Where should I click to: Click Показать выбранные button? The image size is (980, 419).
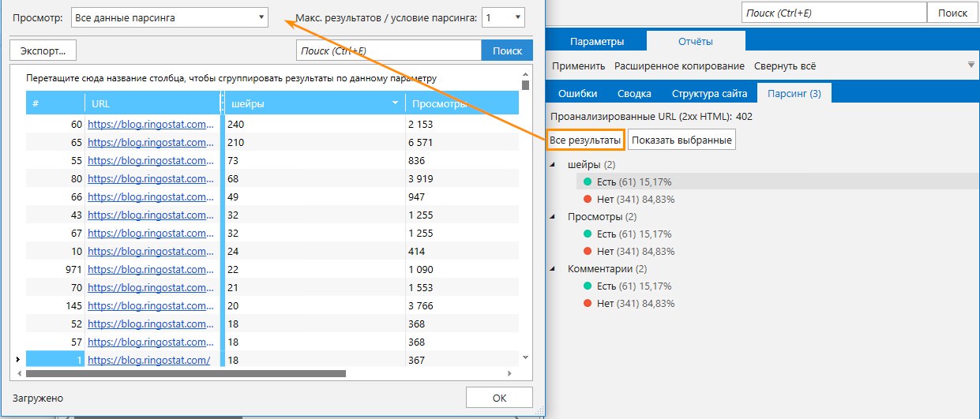click(681, 140)
